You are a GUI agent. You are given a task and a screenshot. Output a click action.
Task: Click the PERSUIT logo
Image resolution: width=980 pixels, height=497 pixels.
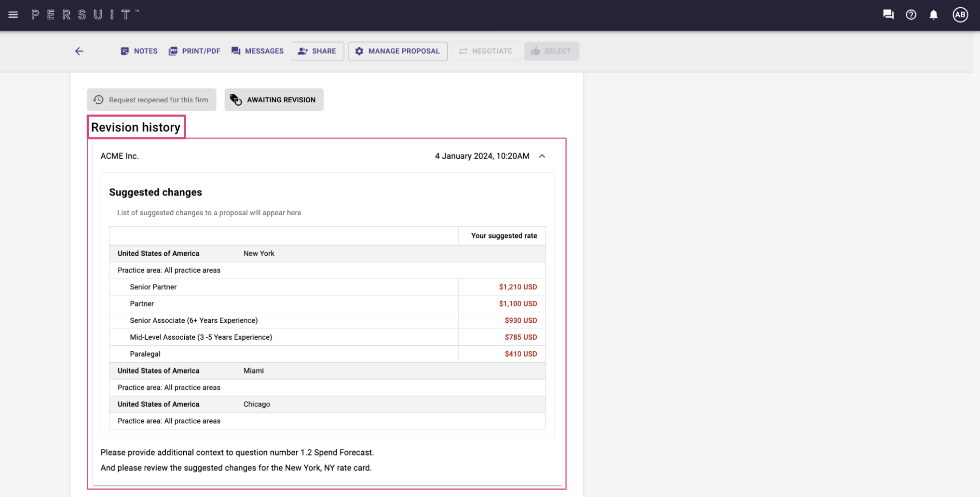85,15
